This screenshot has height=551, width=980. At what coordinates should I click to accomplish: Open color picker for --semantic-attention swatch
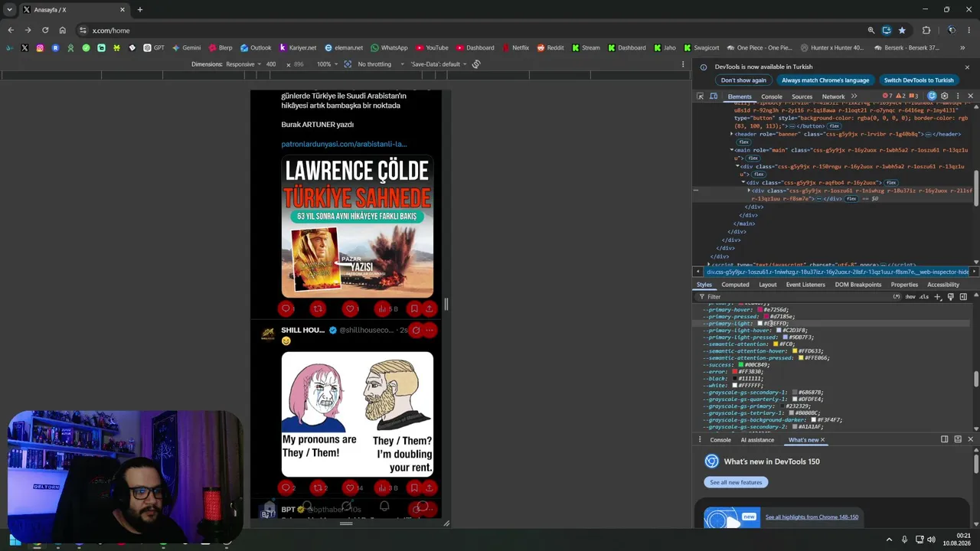776,344
